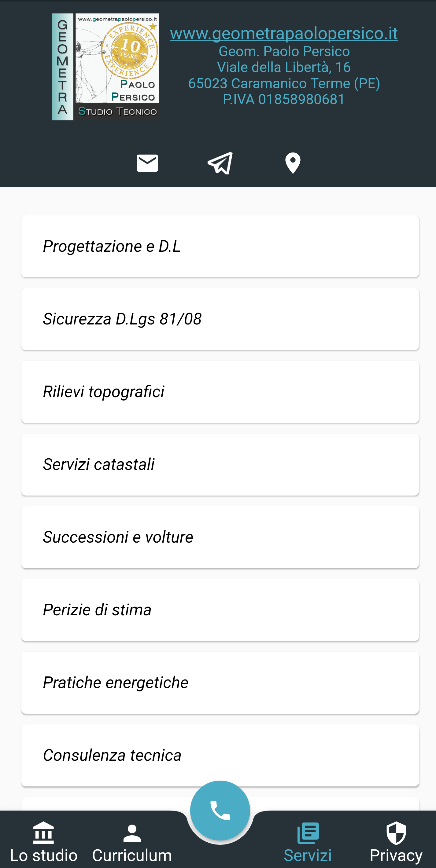Open Telegram via paper plane icon
Image resolution: width=436 pixels, height=868 pixels.
point(220,163)
